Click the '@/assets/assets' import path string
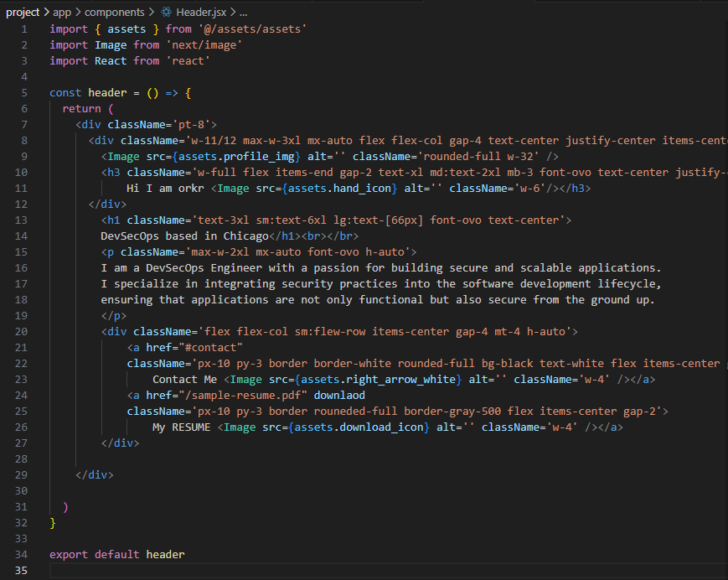Viewport: 728px width, 580px height. coord(252,29)
